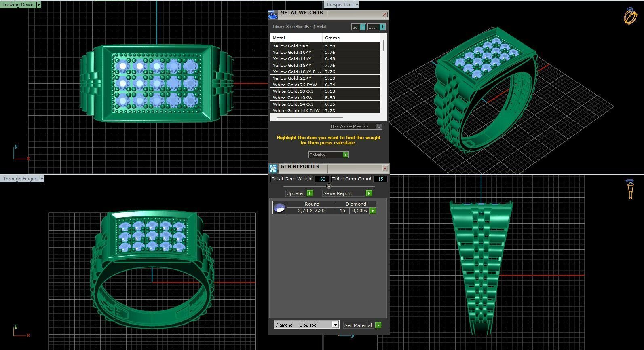
Task: Click the Update button
Action: coord(299,193)
